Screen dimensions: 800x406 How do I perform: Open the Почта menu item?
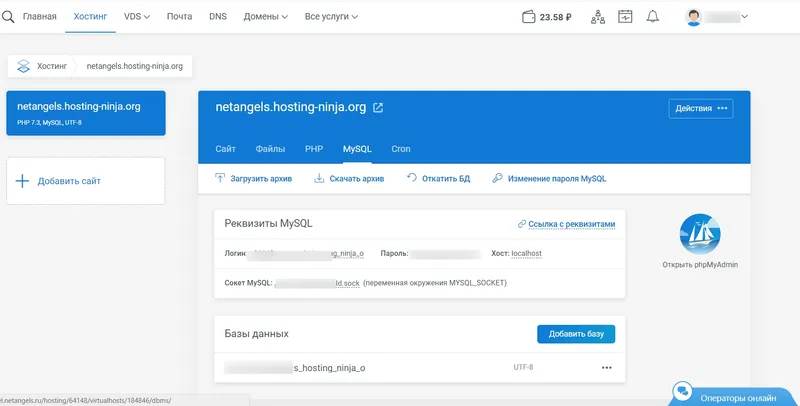click(x=180, y=16)
